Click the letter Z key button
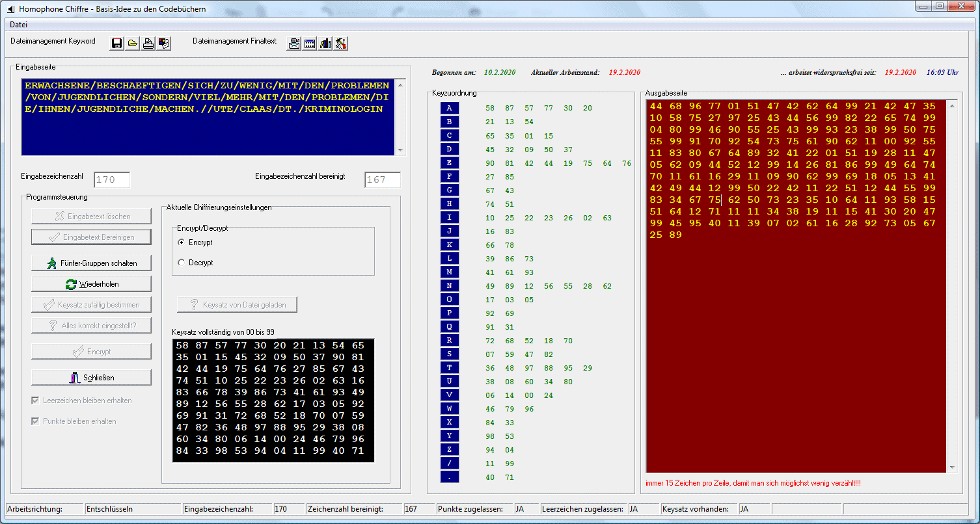Screen dimensions: 980x524 pos(449,449)
